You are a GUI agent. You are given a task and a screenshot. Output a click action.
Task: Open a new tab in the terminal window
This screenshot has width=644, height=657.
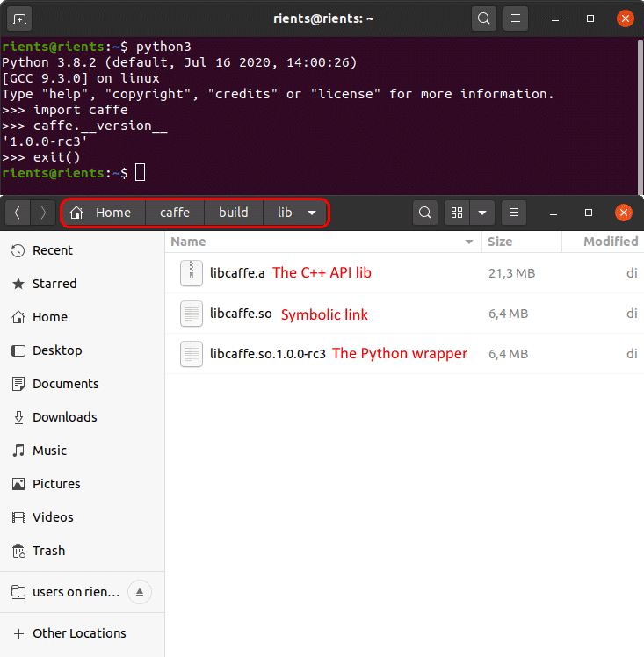coord(19,18)
